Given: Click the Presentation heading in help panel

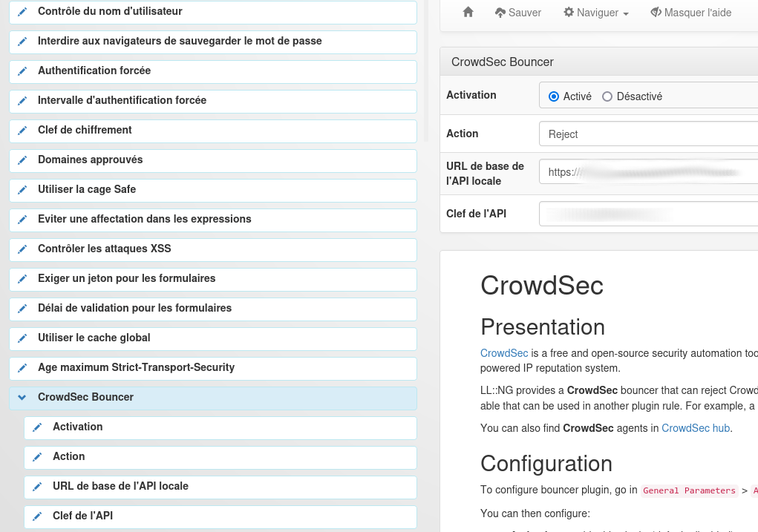Looking at the screenshot, I should tap(543, 327).
